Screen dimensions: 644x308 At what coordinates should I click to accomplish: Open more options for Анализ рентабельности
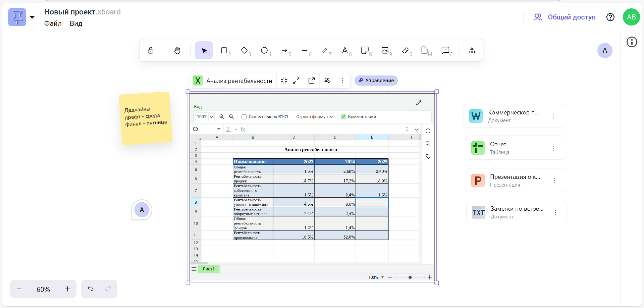point(342,81)
